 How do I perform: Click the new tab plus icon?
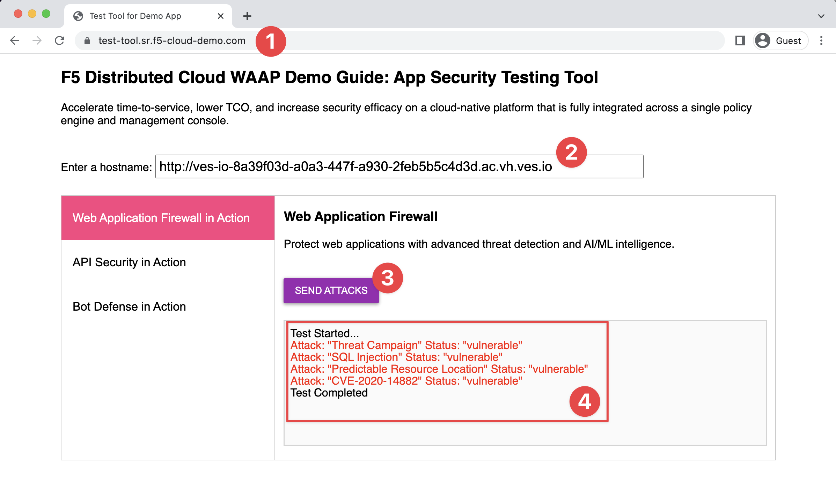pos(247,15)
